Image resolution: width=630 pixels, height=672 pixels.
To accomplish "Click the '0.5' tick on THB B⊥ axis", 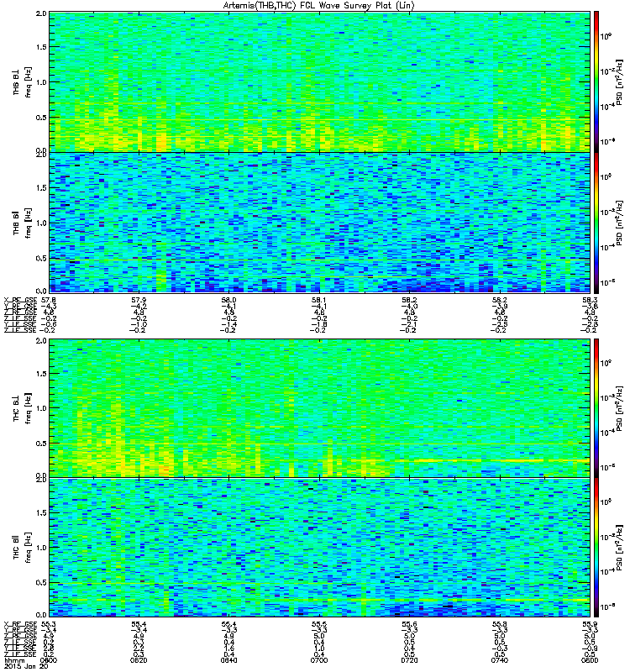I will [x=41, y=118].
